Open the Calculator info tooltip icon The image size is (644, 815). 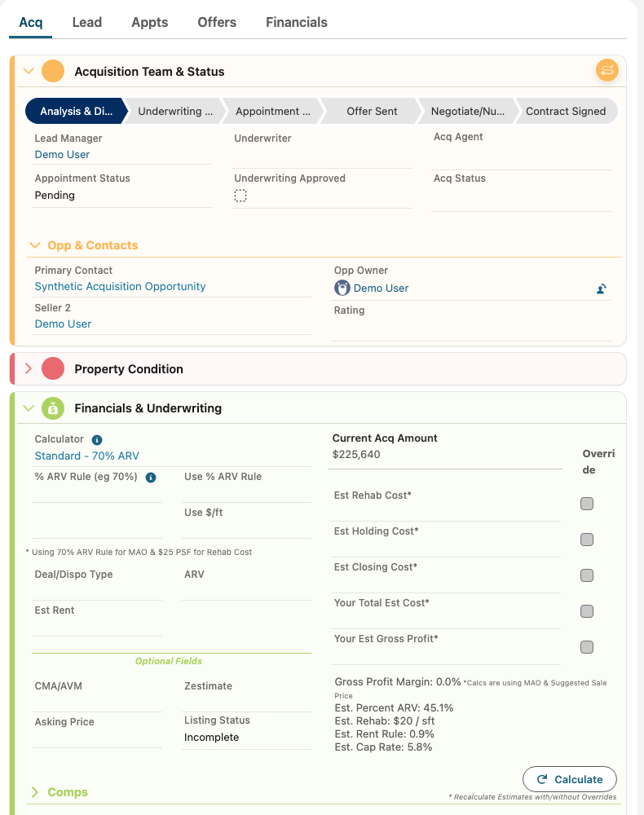tap(97, 440)
